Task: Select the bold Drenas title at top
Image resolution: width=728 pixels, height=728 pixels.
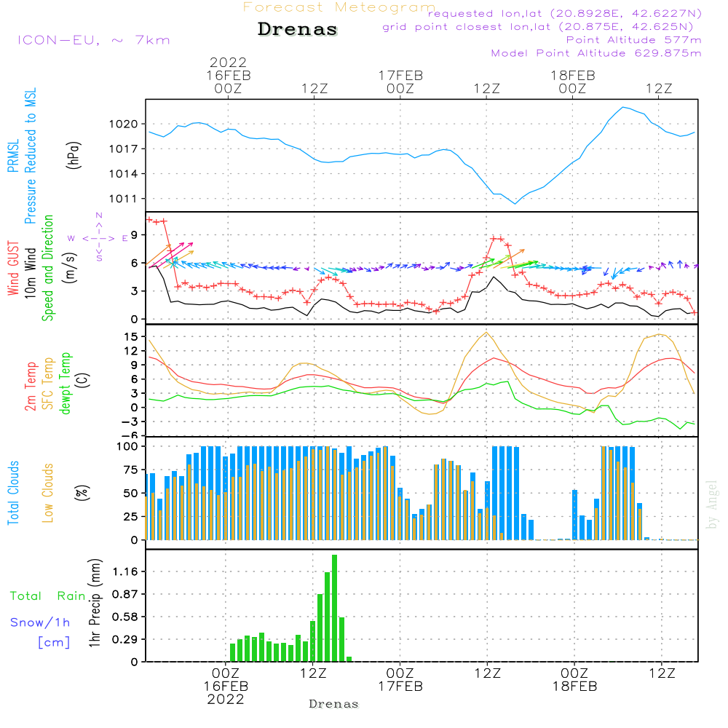Action: pyautogui.click(x=298, y=30)
